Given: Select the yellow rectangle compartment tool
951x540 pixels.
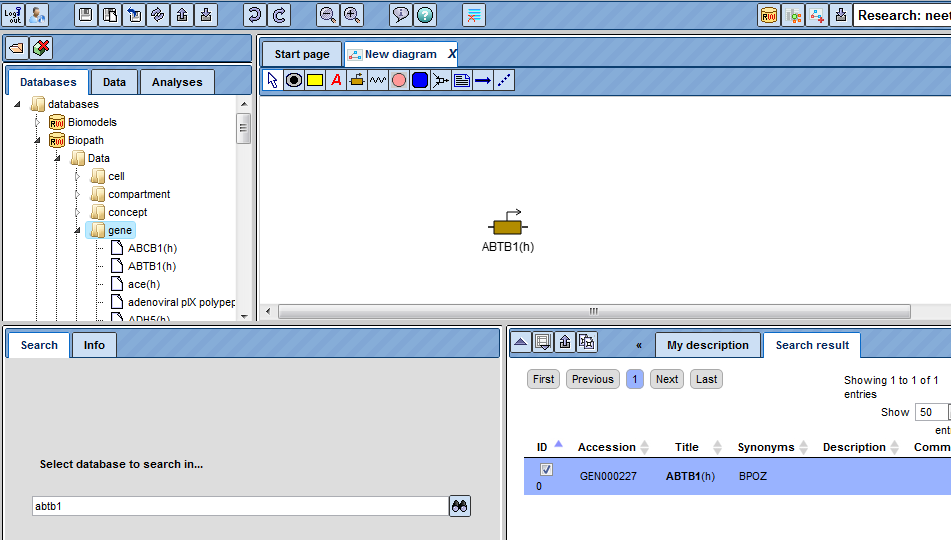Looking at the screenshot, I should pos(315,80).
